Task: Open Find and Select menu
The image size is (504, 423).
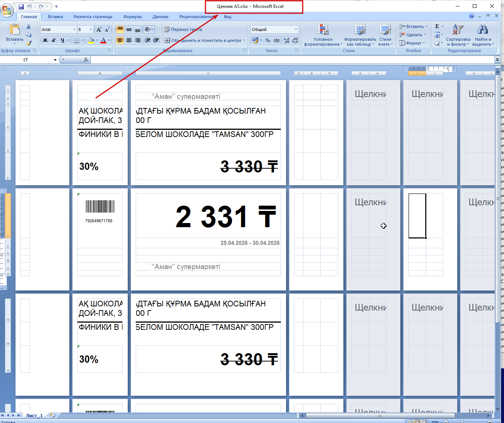Action: click(x=483, y=35)
